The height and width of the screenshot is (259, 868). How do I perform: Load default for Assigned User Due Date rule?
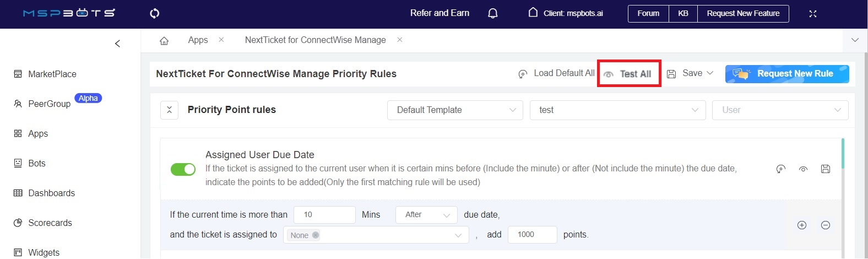pyautogui.click(x=780, y=169)
